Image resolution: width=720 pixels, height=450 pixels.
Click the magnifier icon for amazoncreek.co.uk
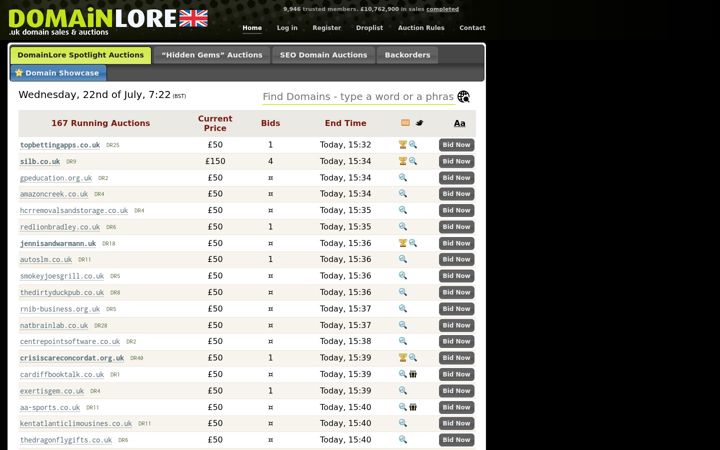403,193
